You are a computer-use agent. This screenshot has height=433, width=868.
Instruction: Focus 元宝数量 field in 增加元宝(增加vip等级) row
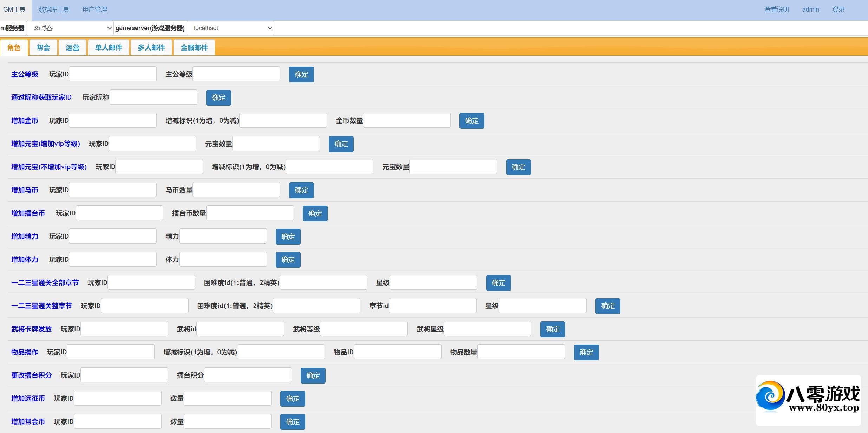point(276,144)
